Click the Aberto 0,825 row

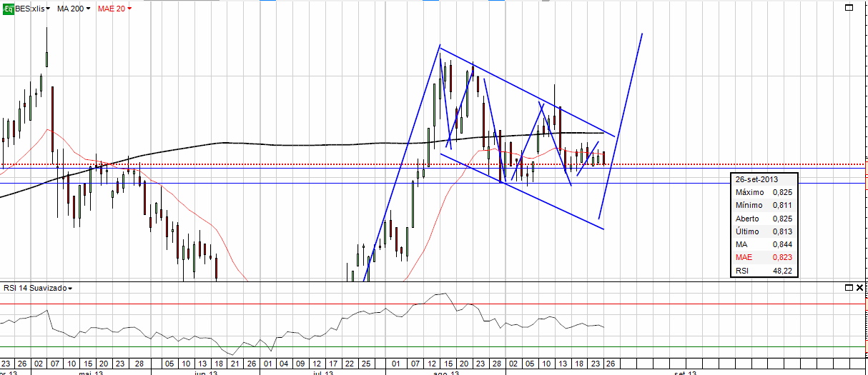click(763, 219)
